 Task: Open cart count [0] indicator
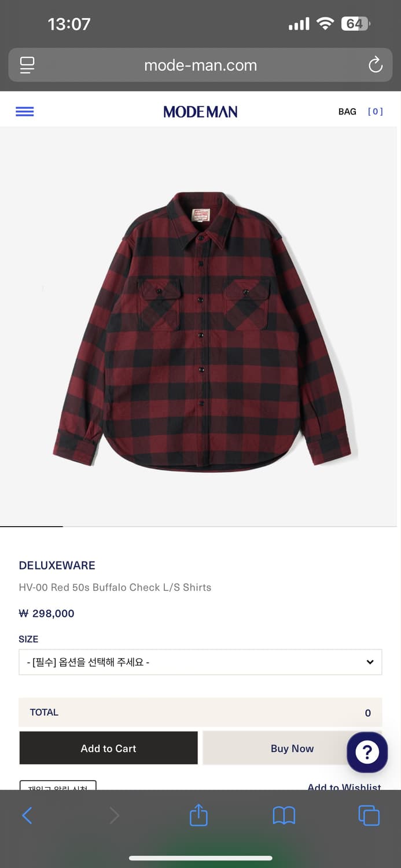(376, 112)
